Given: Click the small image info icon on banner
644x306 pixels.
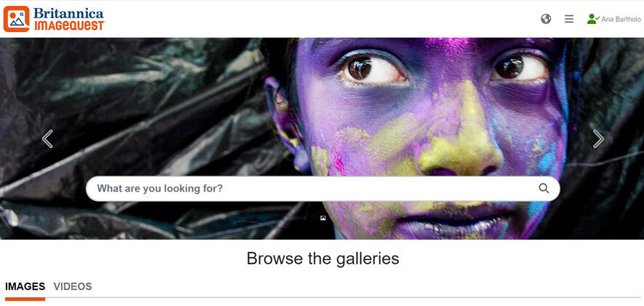Looking at the screenshot, I should [323, 218].
